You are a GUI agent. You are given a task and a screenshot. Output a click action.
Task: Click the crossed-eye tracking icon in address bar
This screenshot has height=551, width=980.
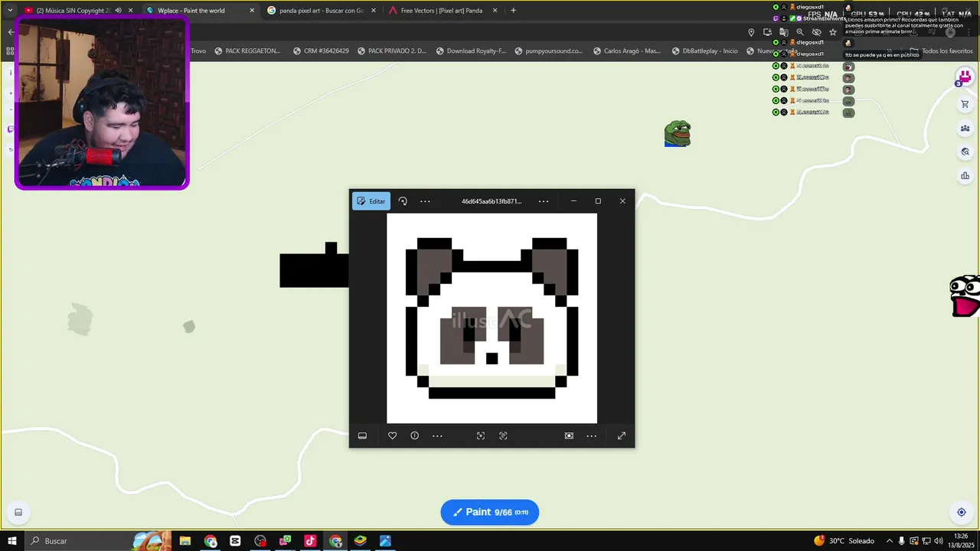[816, 32]
